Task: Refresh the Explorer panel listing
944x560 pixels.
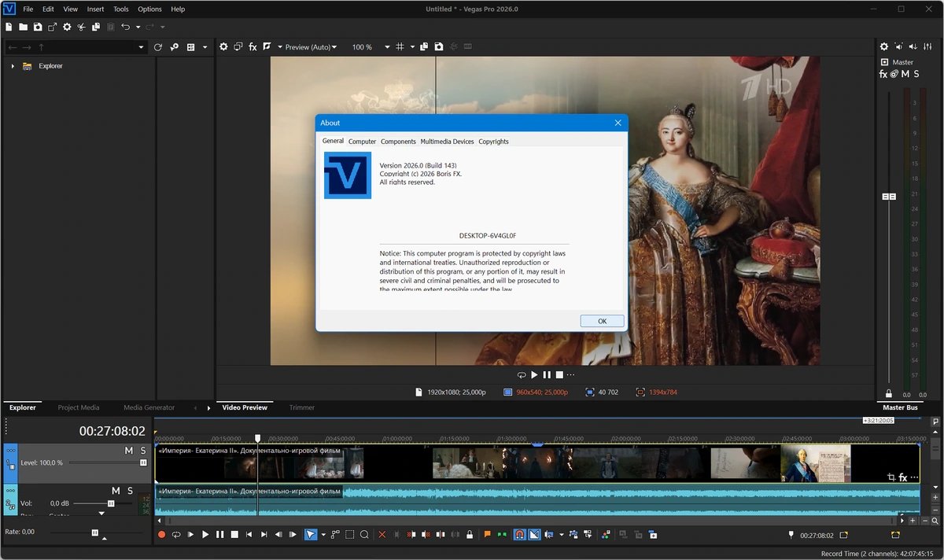Action: point(157,47)
